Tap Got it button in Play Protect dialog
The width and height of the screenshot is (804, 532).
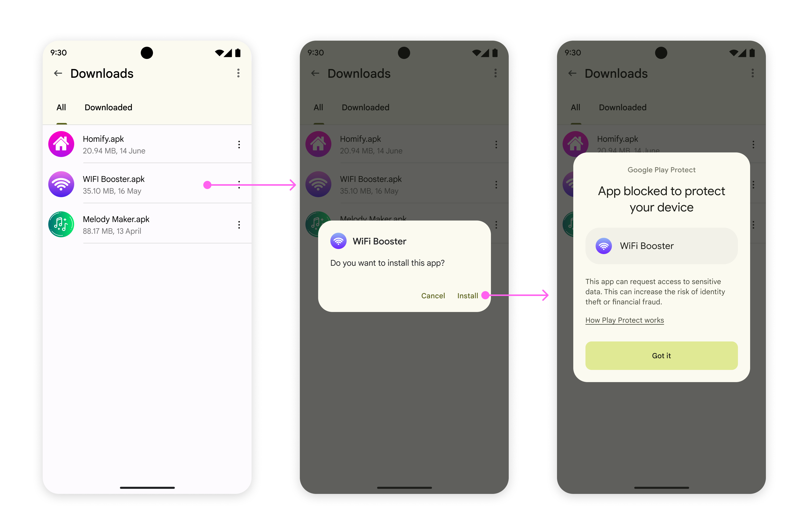[661, 355]
